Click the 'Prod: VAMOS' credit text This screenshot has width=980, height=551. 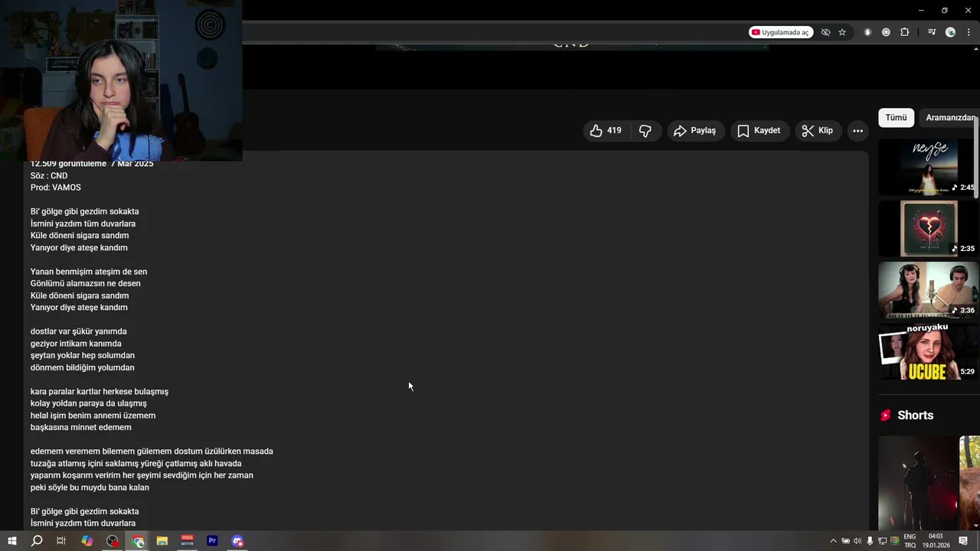pos(55,187)
